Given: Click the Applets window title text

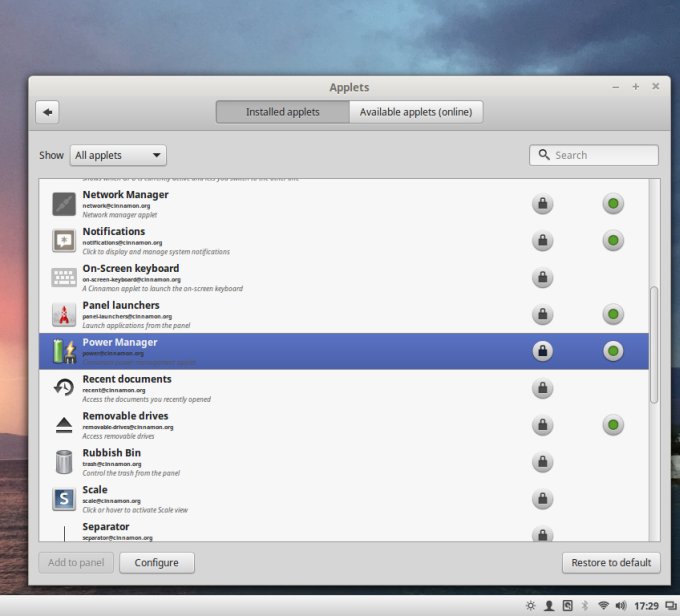Looking at the screenshot, I should (x=349, y=87).
